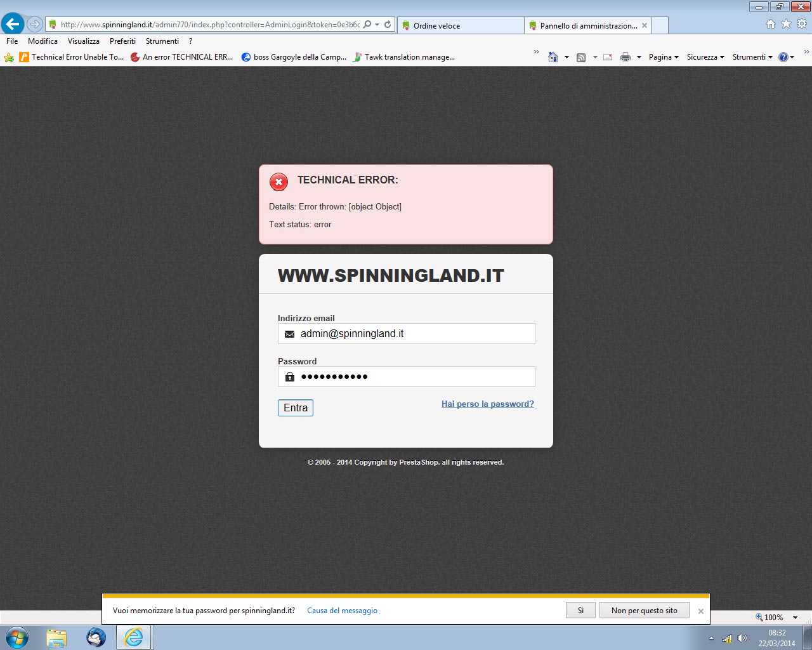Open the Modifica menu
The height and width of the screenshot is (650, 812).
click(43, 41)
